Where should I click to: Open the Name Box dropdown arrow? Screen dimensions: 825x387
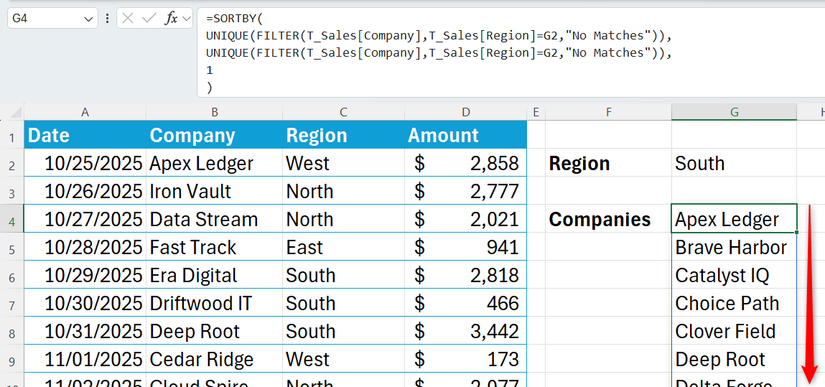pos(87,19)
